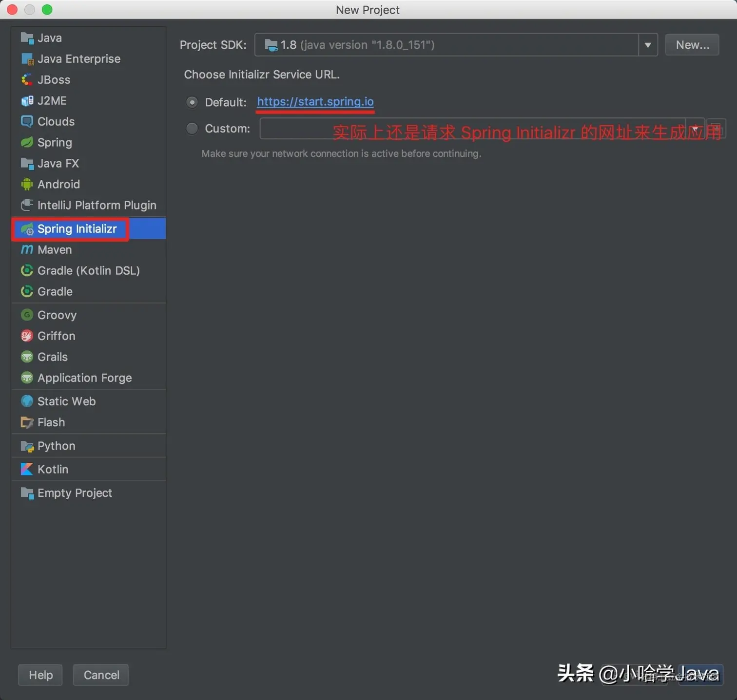737x700 pixels.
Task: Click the Gradle (Kotlin DSL) icon
Action: tap(27, 270)
